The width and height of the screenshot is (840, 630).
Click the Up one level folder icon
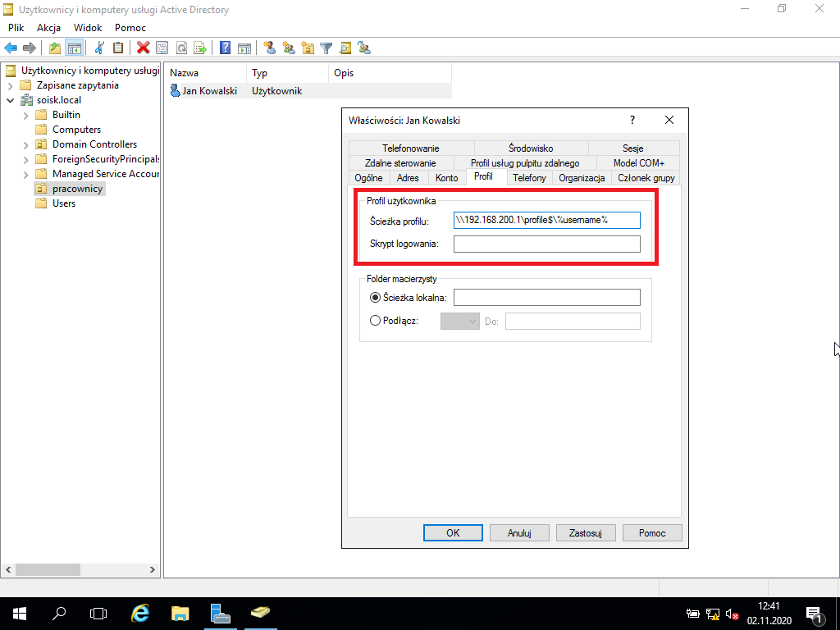(x=55, y=48)
